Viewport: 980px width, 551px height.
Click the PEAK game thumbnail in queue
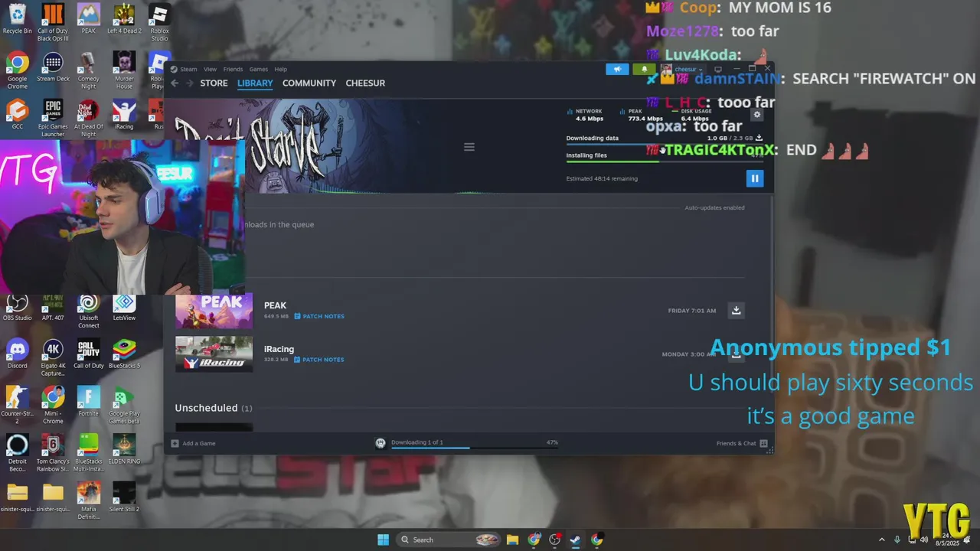214,311
